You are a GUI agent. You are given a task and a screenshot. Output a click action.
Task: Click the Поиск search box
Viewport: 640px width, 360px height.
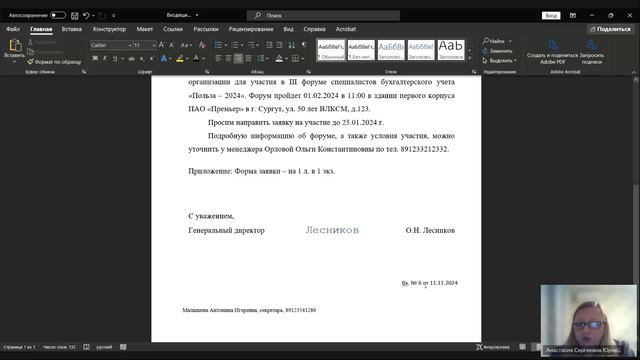(323, 16)
